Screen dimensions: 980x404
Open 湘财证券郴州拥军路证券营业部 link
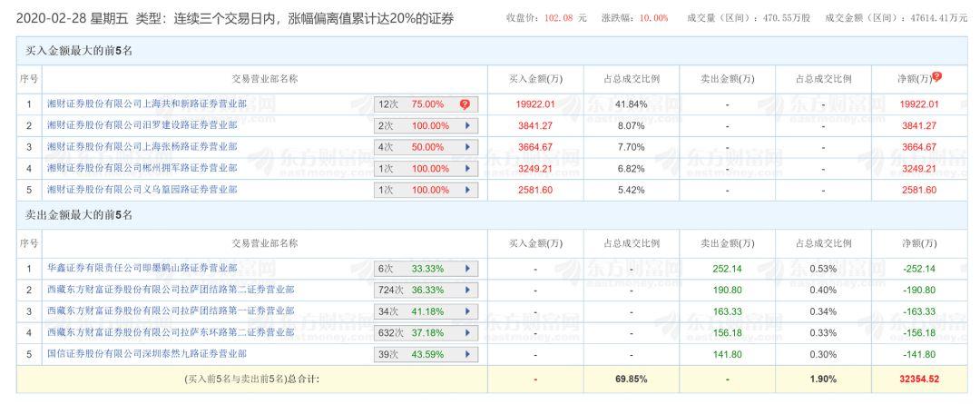pyautogui.click(x=142, y=168)
